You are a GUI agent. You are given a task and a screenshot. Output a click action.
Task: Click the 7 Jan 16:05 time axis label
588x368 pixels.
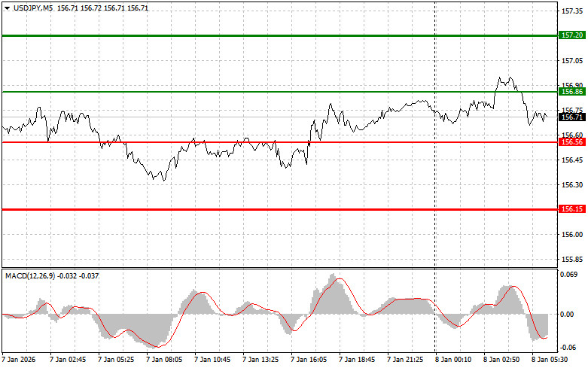309,360
